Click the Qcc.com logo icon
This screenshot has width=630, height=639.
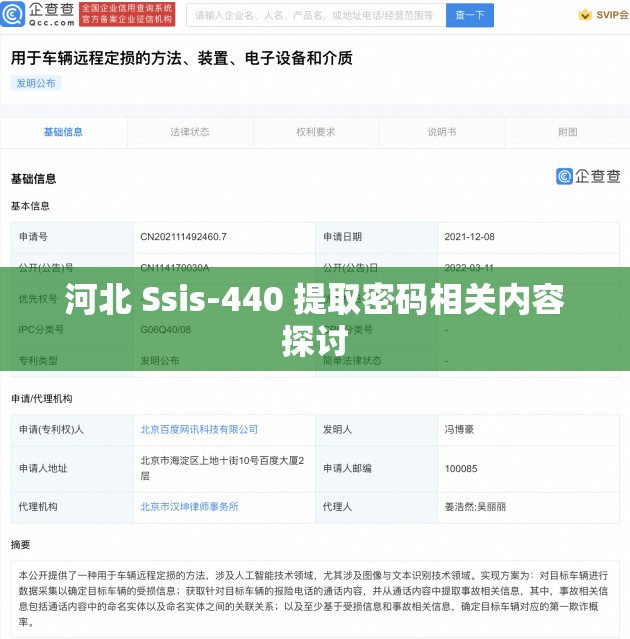[x=13, y=14]
